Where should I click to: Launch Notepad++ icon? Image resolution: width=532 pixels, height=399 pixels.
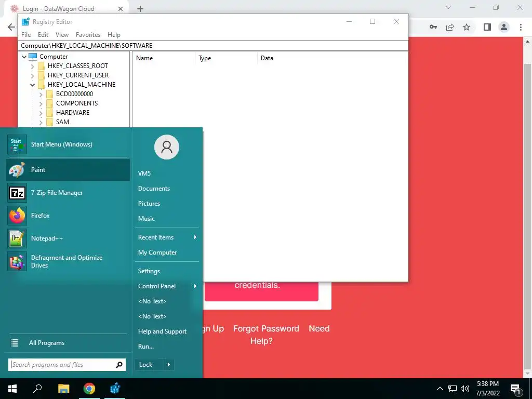17,238
